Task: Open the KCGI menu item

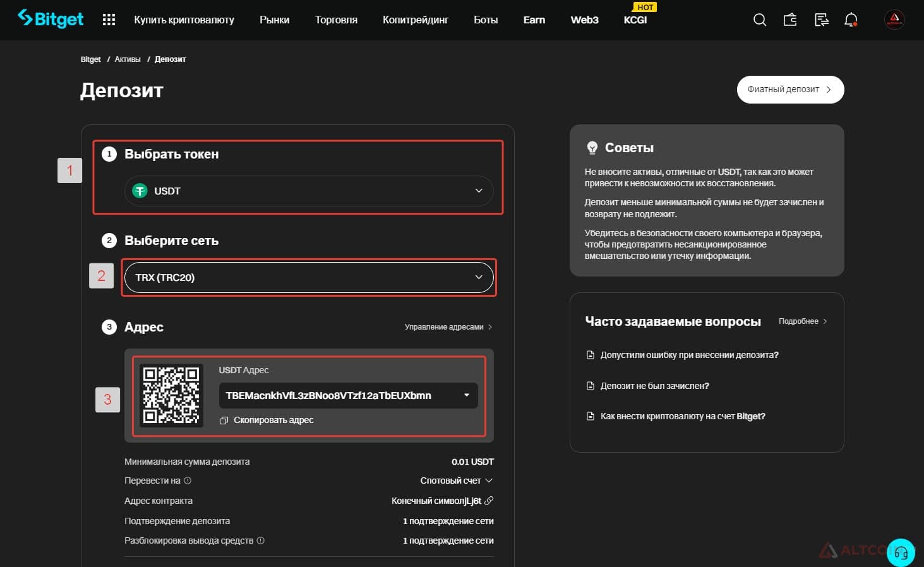Action: 635,20
